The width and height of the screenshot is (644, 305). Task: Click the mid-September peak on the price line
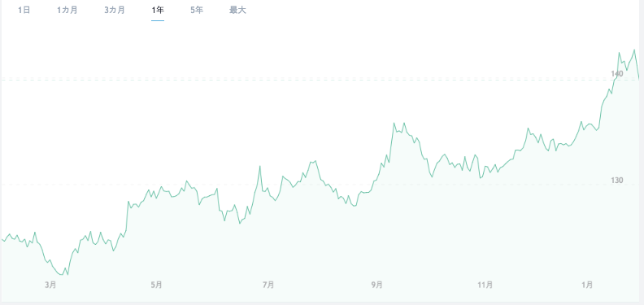click(x=394, y=123)
